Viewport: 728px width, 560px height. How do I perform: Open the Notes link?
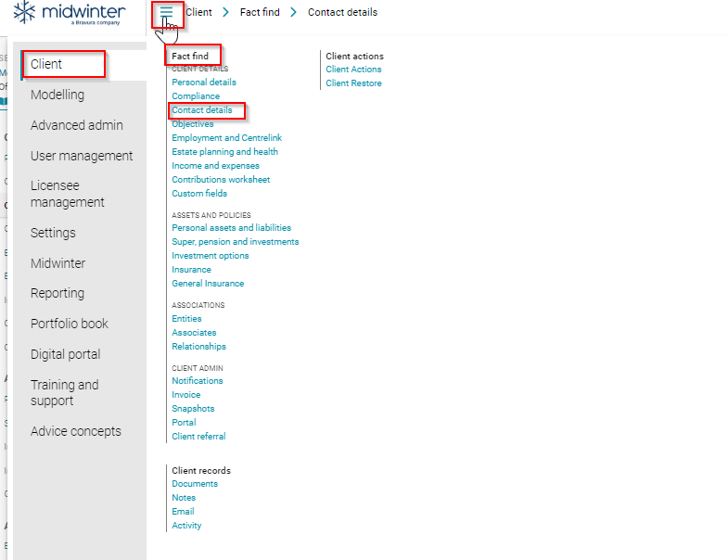click(184, 498)
